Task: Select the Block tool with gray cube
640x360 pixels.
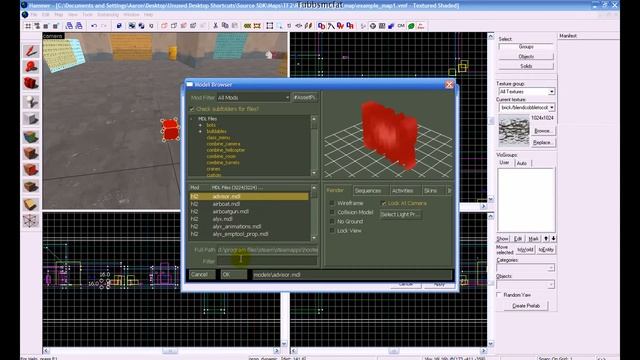Action: 31,119
